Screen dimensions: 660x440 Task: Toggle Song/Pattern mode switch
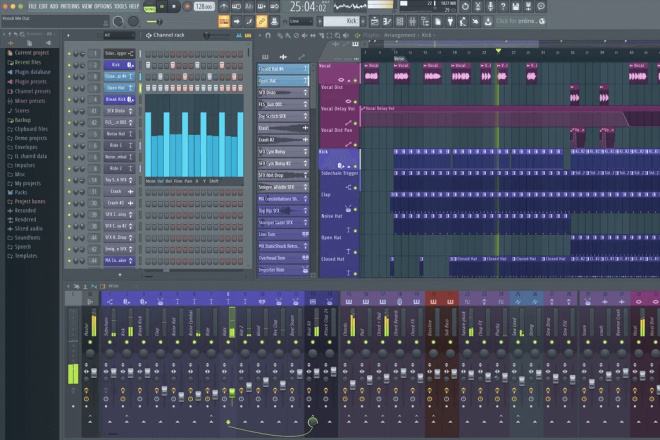pos(149,7)
